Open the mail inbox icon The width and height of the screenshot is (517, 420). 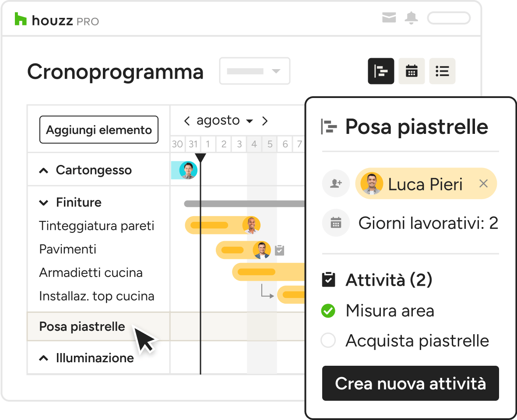click(389, 18)
